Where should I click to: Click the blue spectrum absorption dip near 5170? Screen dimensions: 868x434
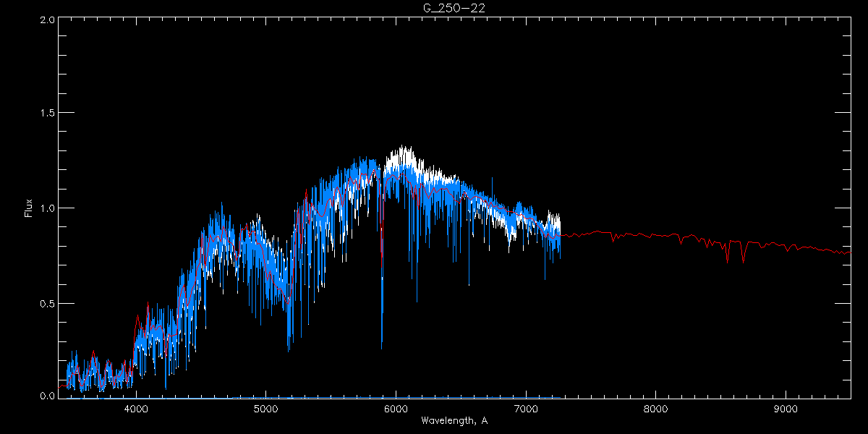289,351
